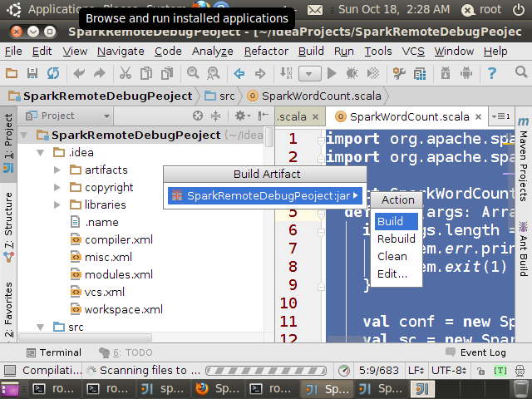Toggle the read-only lock icon in status bar
The width and height of the screenshot is (532, 399).
point(480,371)
